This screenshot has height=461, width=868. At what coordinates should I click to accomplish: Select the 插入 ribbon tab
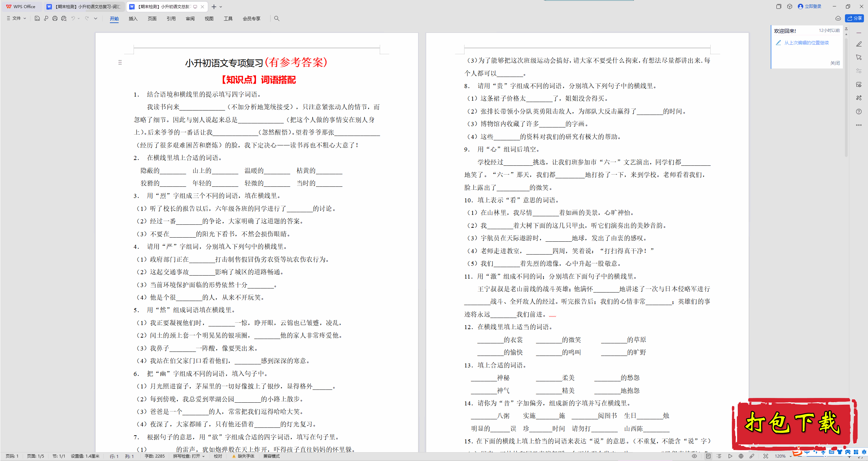coord(133,19)
